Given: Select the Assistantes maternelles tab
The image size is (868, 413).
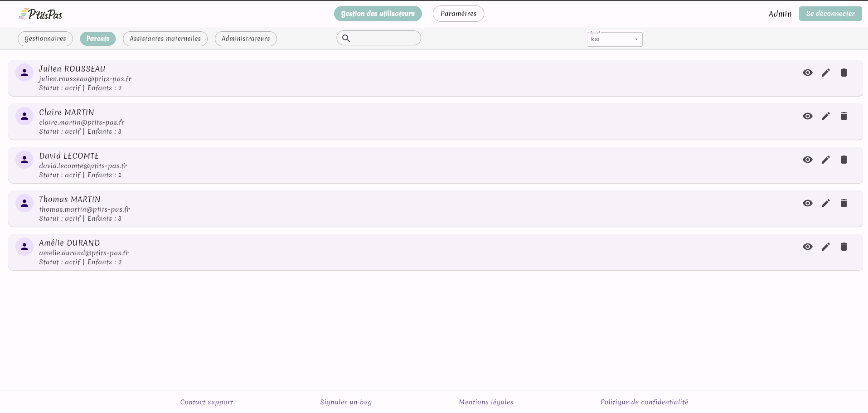Looking at the screenshot, I should click(165, 39).
